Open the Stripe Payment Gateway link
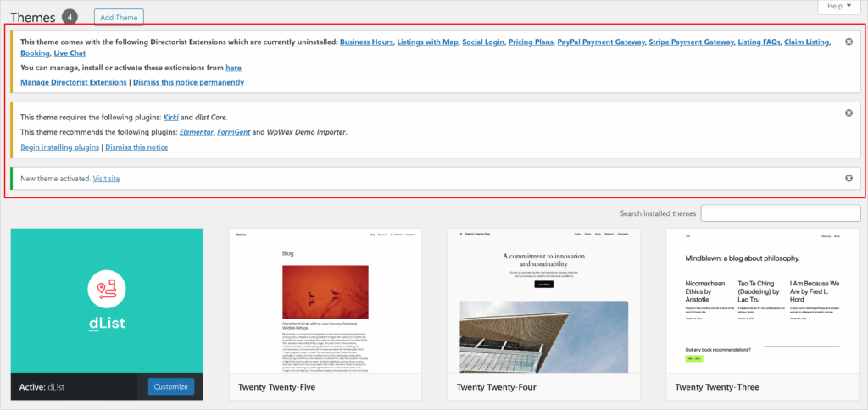Image resolution: width=868 pixels, height=410 pixels. pyautogui.click(x=692, y=42)
